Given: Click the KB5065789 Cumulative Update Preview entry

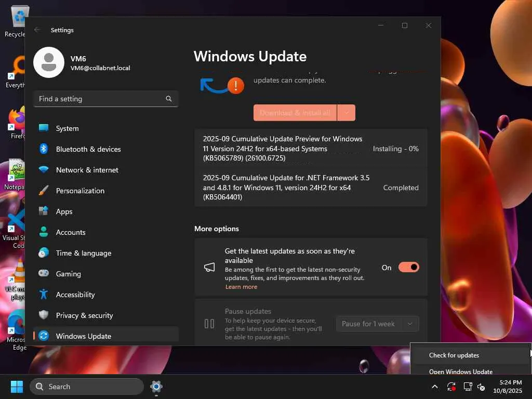Looking at the screenshot, I should pos(311,149).
